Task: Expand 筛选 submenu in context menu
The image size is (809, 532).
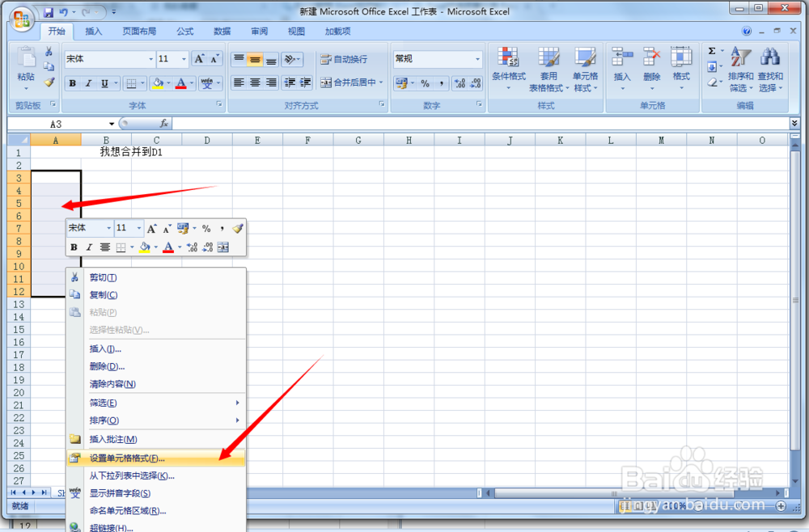Action: click(x=156, y=403)
